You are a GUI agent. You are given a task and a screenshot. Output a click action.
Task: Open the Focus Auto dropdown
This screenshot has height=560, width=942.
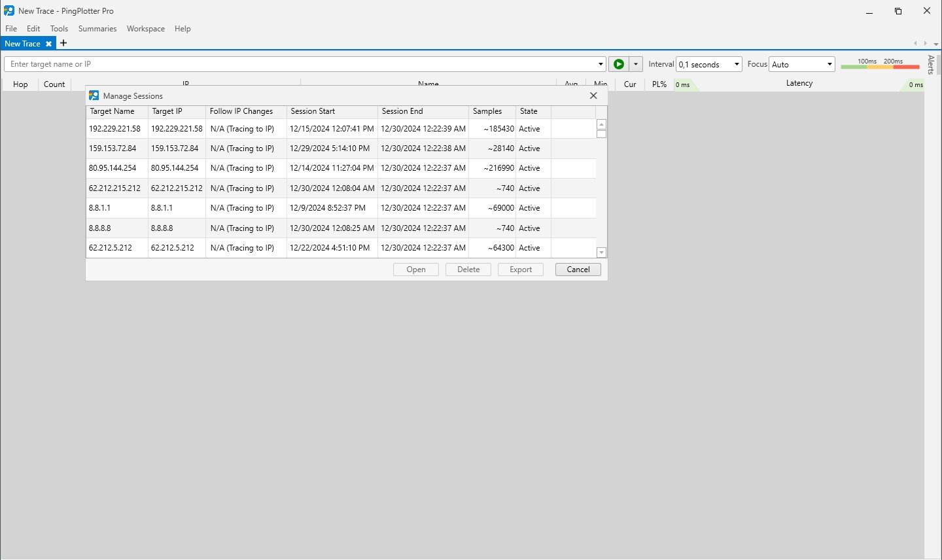pos(802,64)
